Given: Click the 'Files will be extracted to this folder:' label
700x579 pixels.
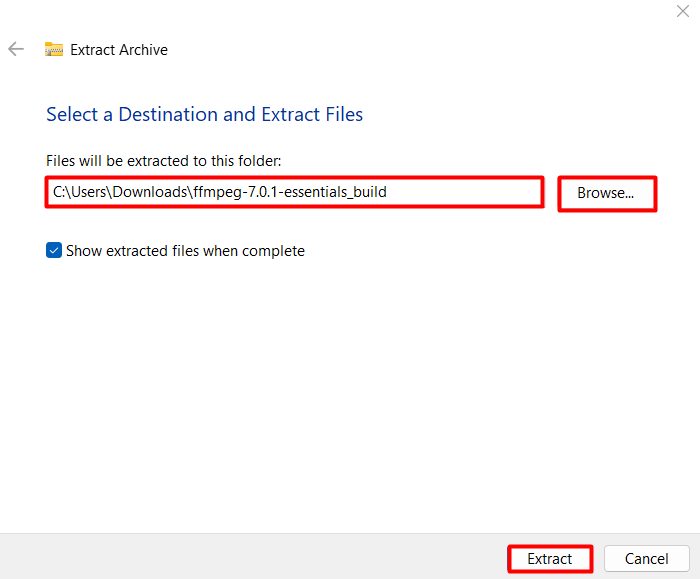Looking at the screenshot, I should 164,161.
